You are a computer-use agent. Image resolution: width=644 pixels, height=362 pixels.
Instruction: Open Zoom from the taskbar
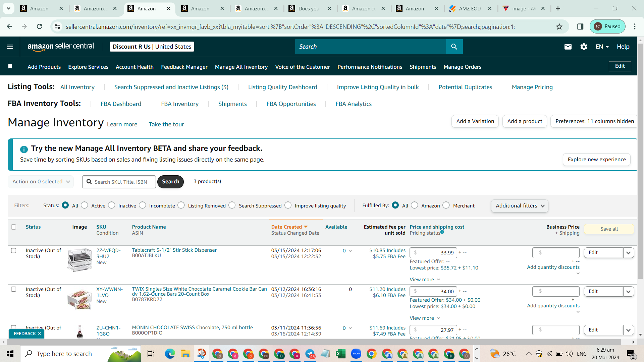point(356,354)
